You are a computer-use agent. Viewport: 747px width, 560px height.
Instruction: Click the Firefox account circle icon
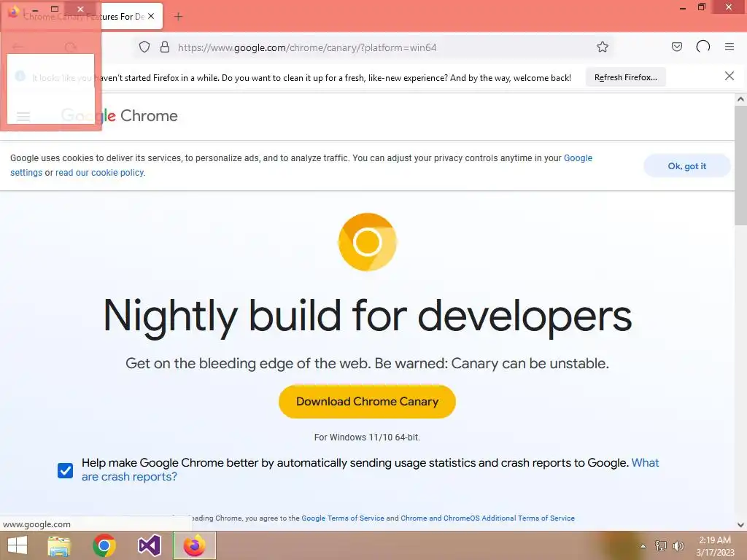click(x=703, y=47)
